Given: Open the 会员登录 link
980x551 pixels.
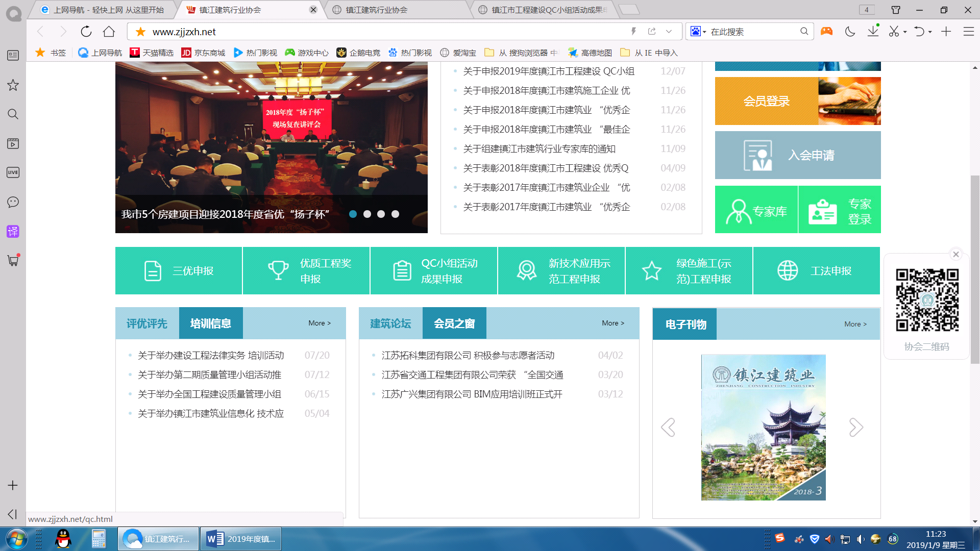Looking at the screenshot, I should point(766,101).
